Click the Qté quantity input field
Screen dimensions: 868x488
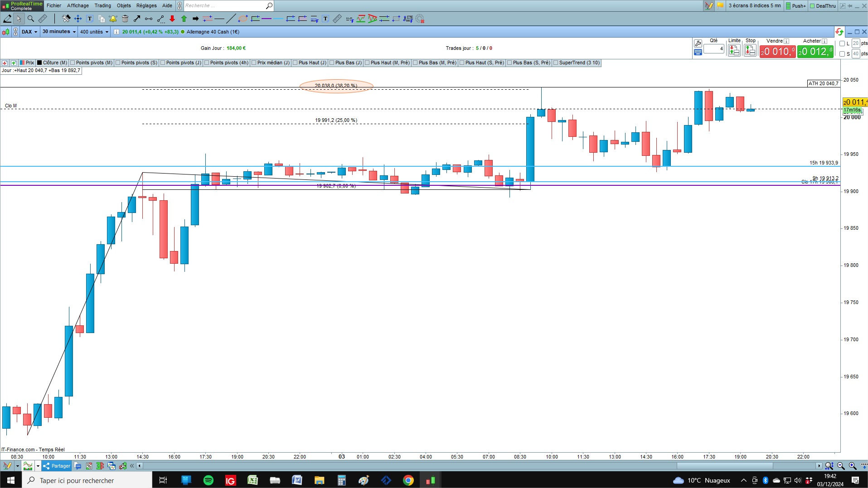click(714, 49)
